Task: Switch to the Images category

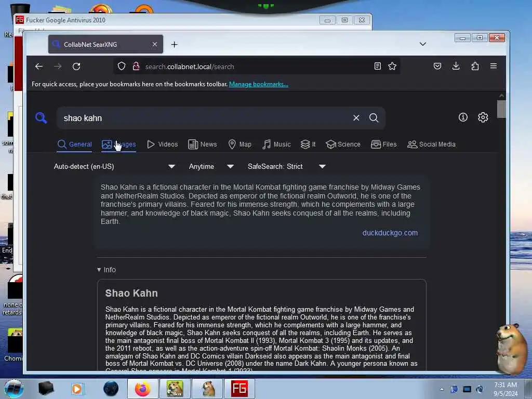Action: point(119,144)
